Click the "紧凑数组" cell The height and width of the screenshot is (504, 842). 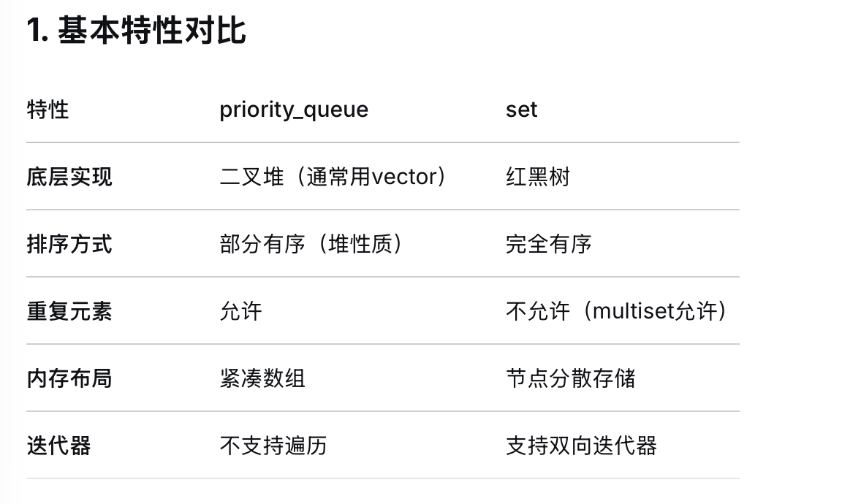point(262,378)
